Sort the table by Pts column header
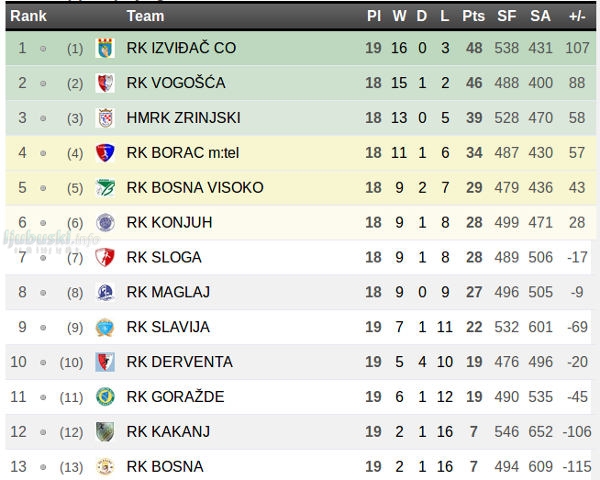Screen dimensions: 600x480 [x=473, y=16]
